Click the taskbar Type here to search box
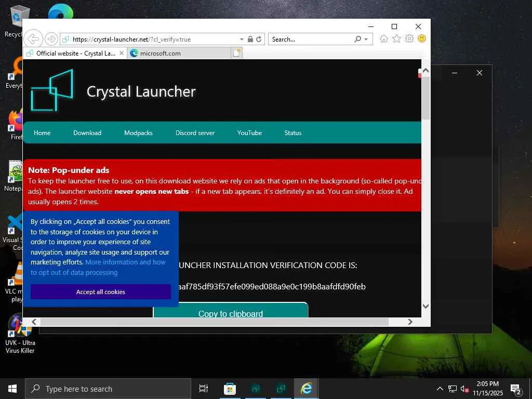Image resolution: width=532 pixels, height=399 pixels. pyautogui.click(x=108, y=389)
